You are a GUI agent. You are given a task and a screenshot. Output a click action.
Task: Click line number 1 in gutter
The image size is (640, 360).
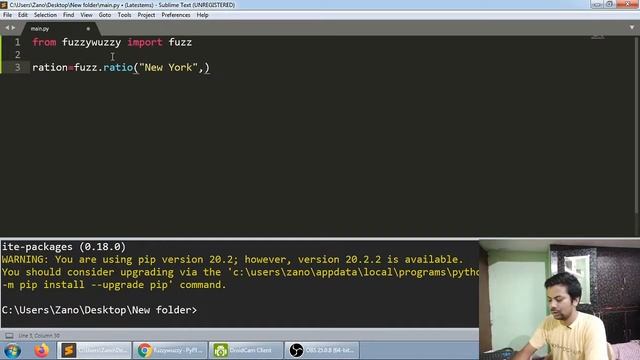click(x=17, y=42)
